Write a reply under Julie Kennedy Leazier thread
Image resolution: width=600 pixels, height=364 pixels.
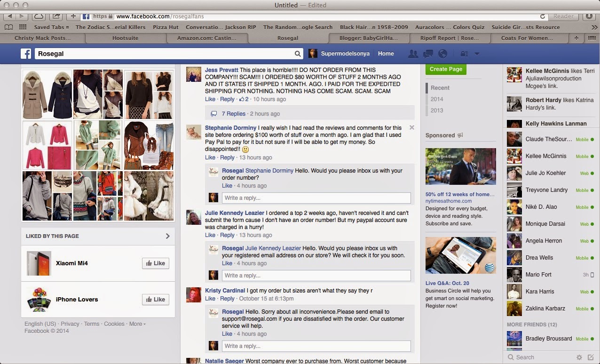[316, 276]
